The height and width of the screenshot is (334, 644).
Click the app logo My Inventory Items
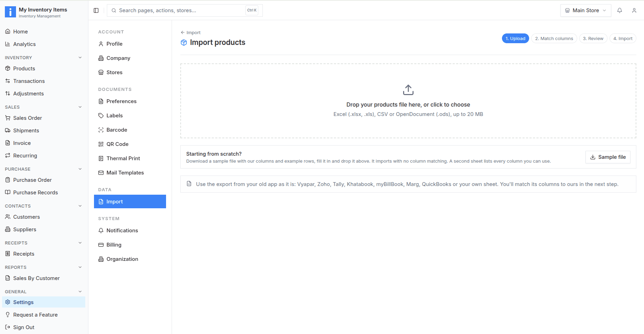pos(10,12)
